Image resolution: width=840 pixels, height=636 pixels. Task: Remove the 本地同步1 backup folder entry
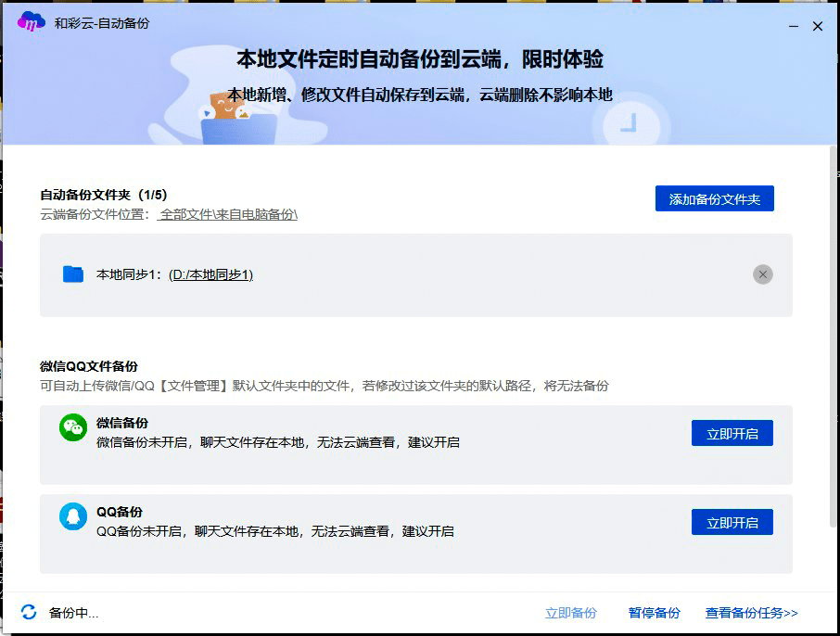click(762, 274)
